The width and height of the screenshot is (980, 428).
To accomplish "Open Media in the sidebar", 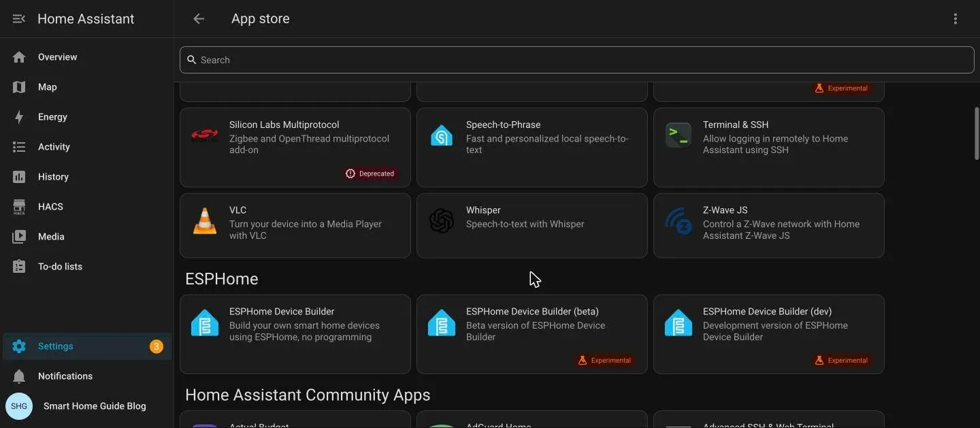I will coord(87,237).
